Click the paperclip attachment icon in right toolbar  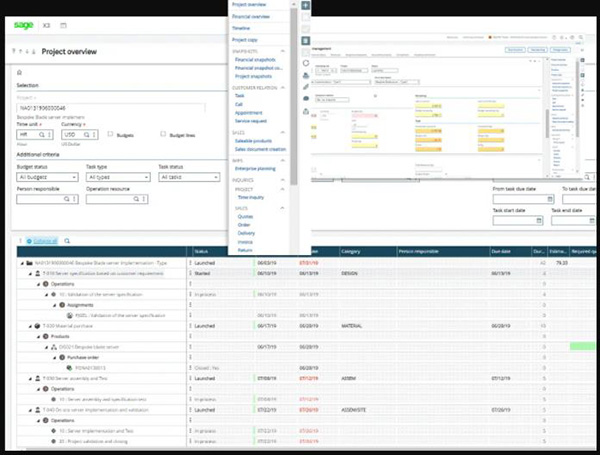[306, 87]
